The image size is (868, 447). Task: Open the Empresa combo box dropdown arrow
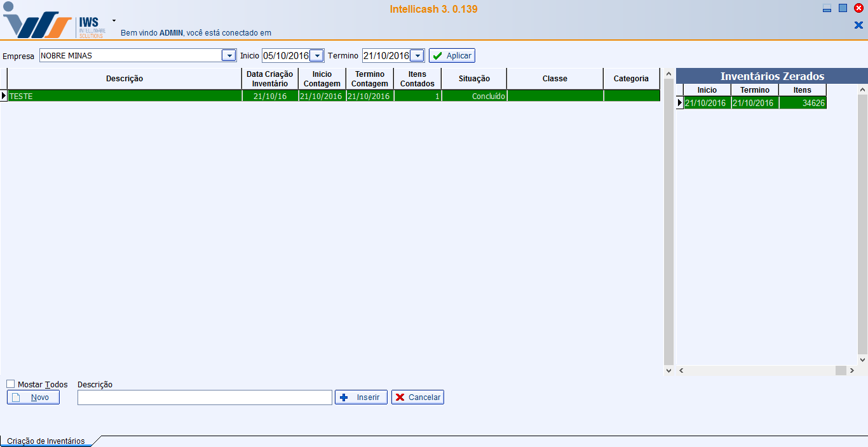(x=228, y=56)
